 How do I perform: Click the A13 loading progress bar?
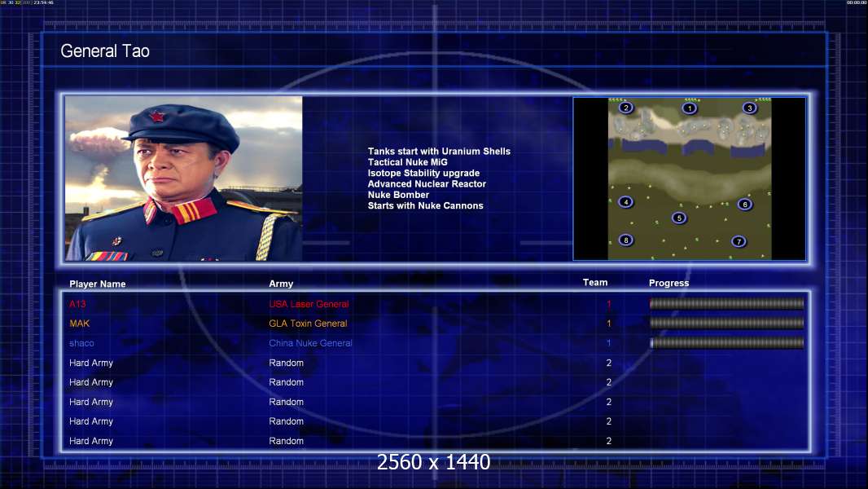727,303
